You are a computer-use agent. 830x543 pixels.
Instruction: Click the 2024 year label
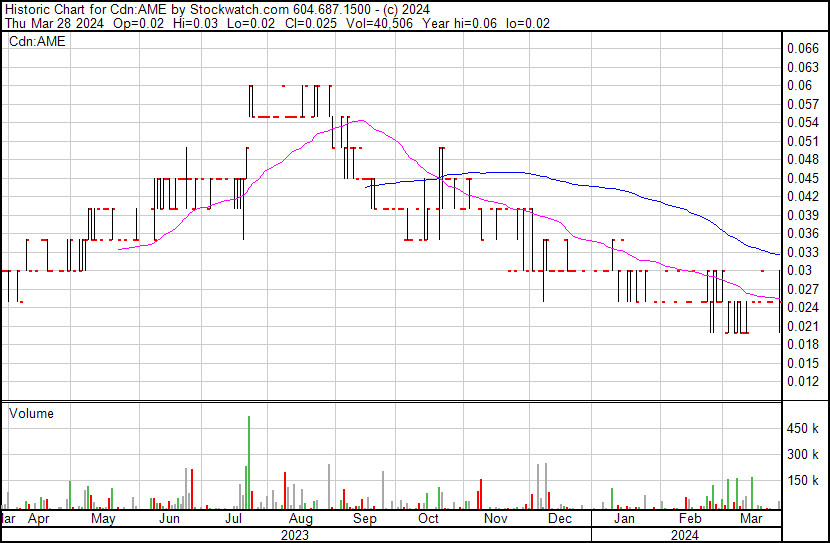pyautogui.click(x=684, y=535)
